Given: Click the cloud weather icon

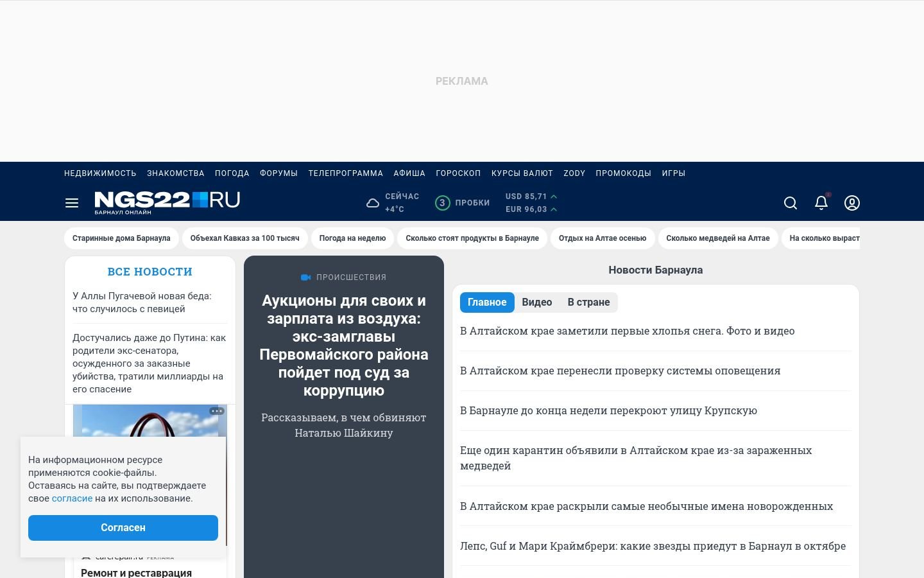Looking at the screenshot, I should (373, 203).
